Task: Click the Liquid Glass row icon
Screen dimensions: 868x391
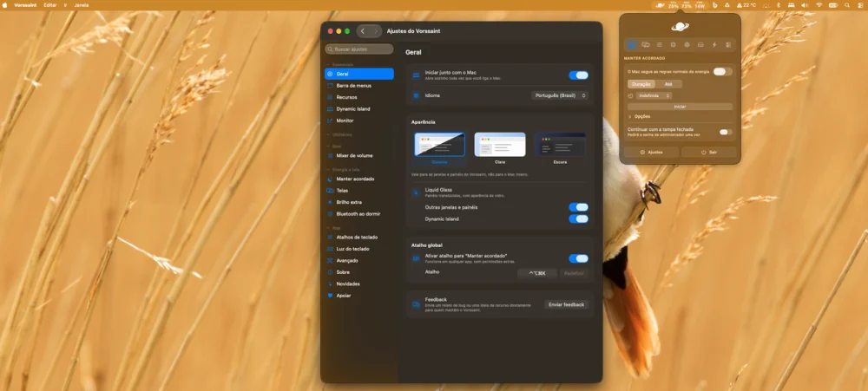Action: 417,192
